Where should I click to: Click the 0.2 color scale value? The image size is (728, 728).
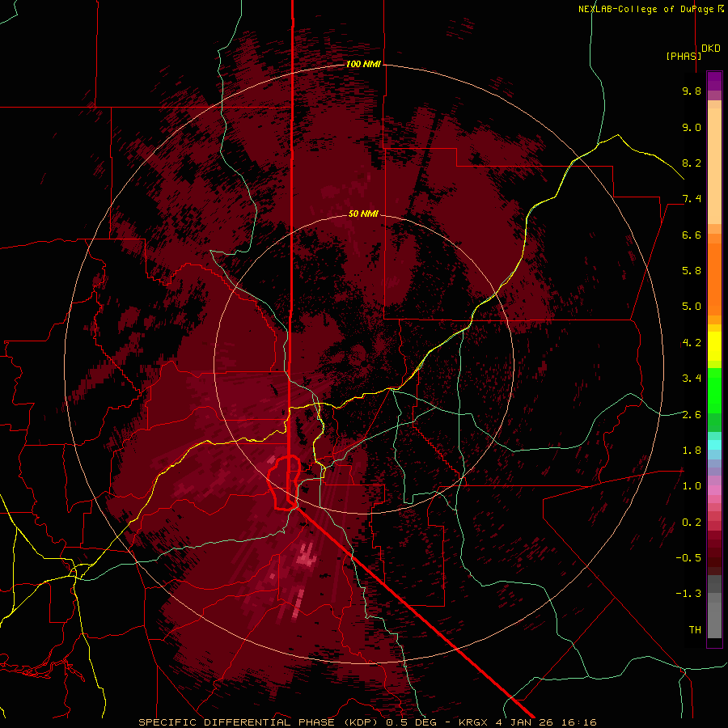click(692, 522)
